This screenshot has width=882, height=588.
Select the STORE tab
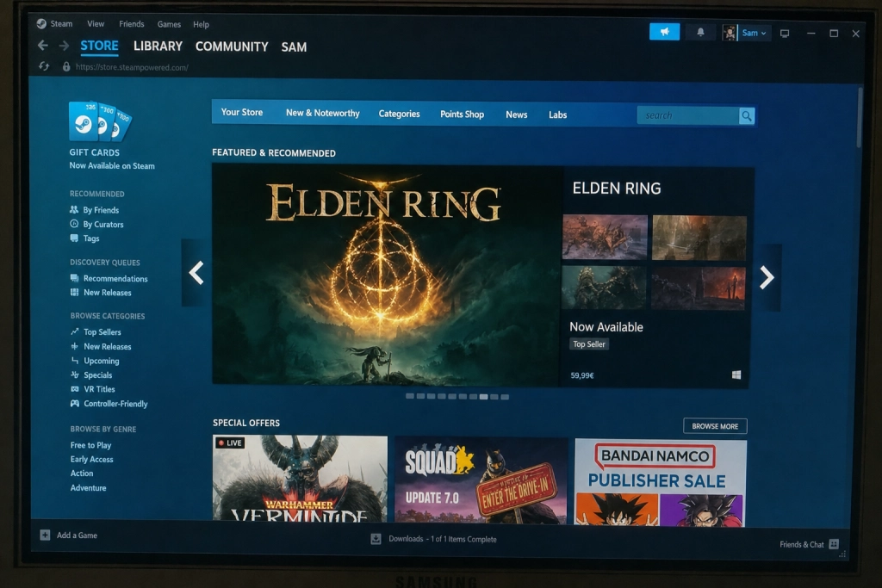click(x=99, y=46)
